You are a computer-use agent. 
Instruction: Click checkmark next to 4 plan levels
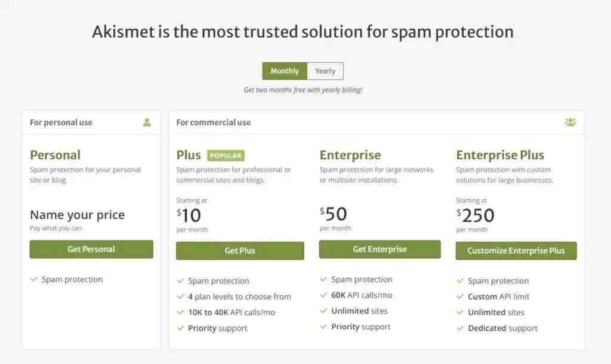coord(180,297)
